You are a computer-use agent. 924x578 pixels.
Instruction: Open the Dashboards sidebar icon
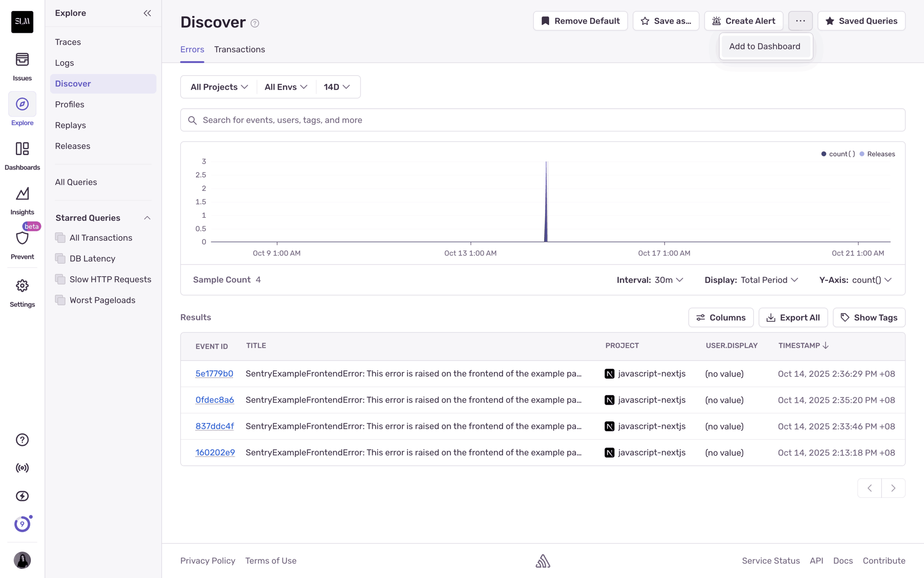pos(22,149)
